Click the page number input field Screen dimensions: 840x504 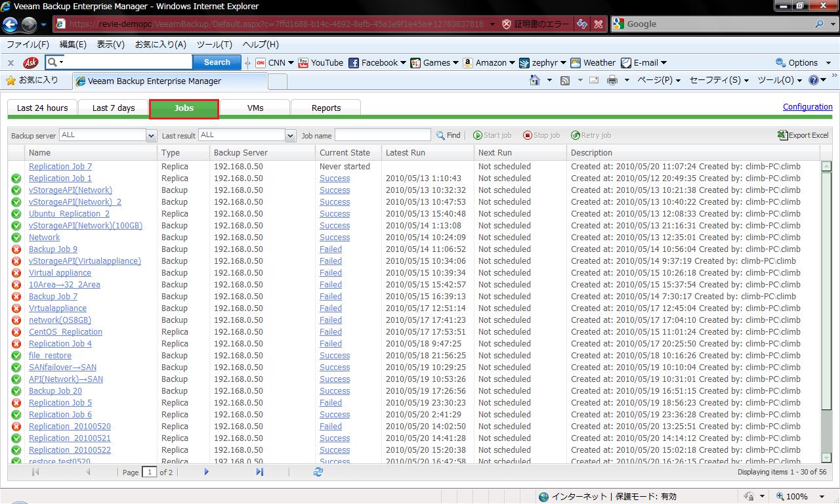150,472
